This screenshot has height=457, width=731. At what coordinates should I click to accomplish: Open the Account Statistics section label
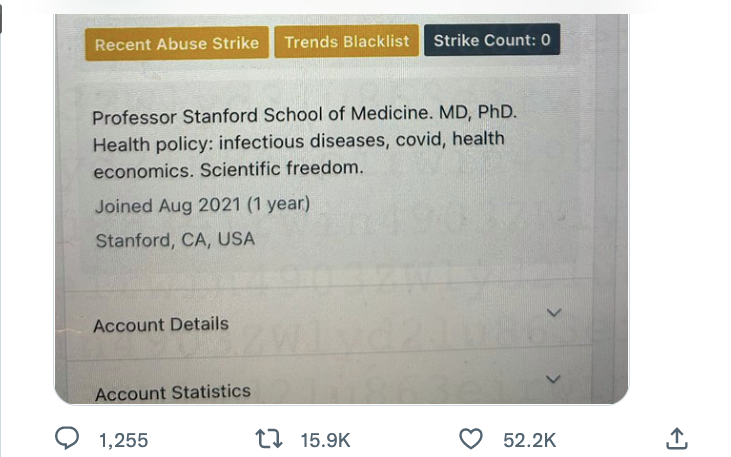[x=172, y=392]
